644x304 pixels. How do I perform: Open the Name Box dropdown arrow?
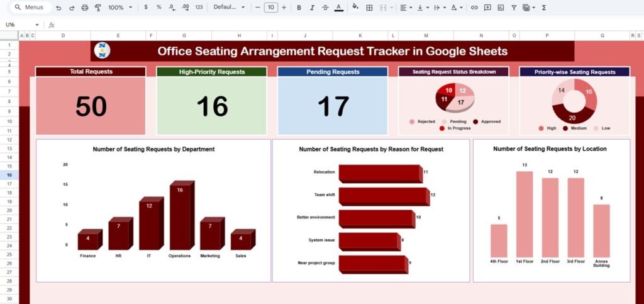click(x=37, y=25)
